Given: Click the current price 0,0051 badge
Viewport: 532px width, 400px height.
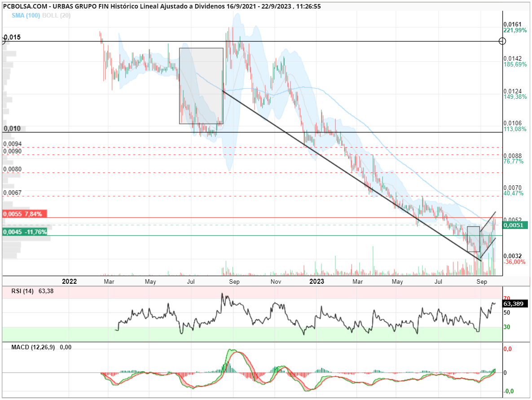Looking at the screenshot, I should (515, 225).
